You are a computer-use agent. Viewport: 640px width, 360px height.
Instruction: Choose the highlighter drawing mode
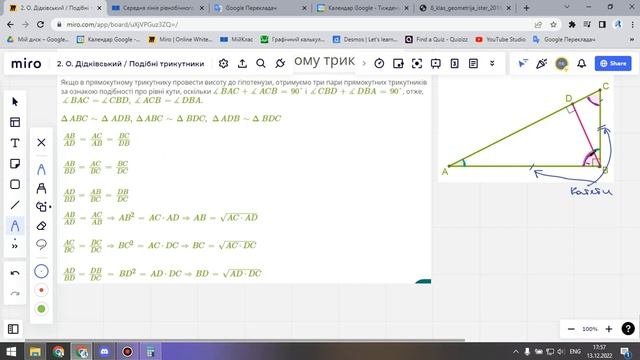(41, 188)
